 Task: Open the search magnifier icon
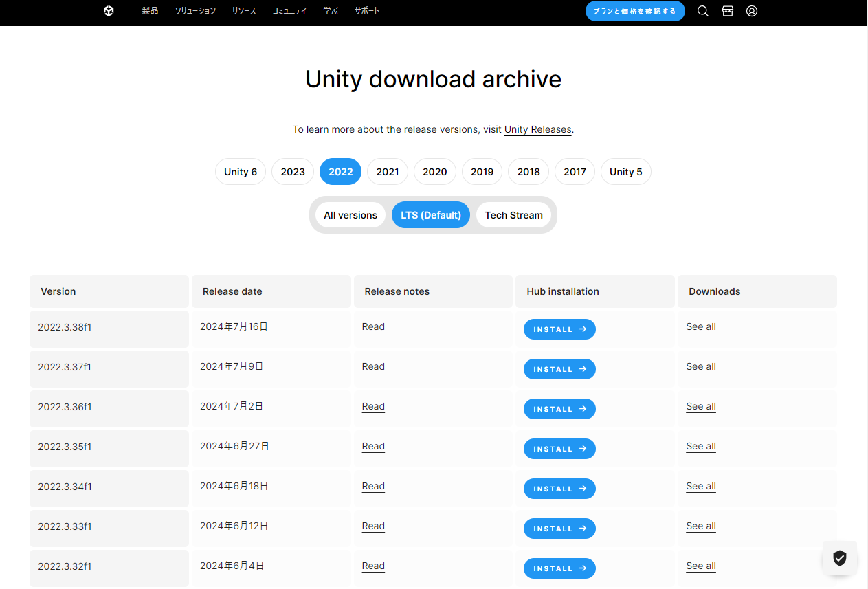(x=702, y=11)
